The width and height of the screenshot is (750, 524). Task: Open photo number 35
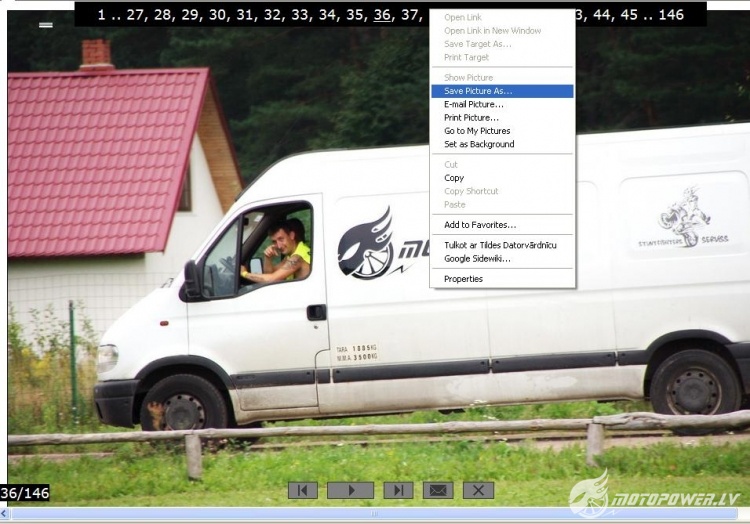355,15
